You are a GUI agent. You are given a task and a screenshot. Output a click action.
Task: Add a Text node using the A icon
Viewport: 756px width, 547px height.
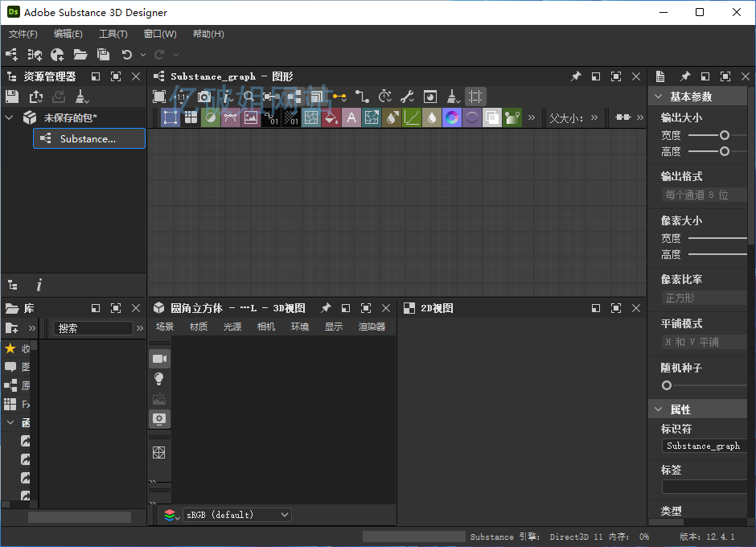pos(351,117)
